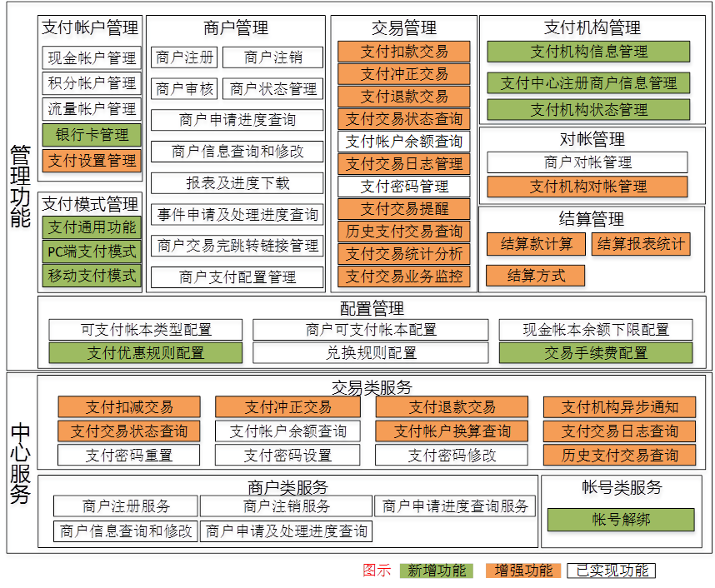Click the 现金帐户管理 box
The image size is (715, 588).
(92, 58)
